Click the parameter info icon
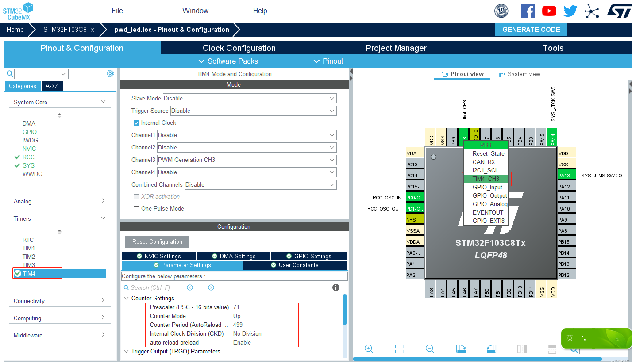 click(336, 287)
